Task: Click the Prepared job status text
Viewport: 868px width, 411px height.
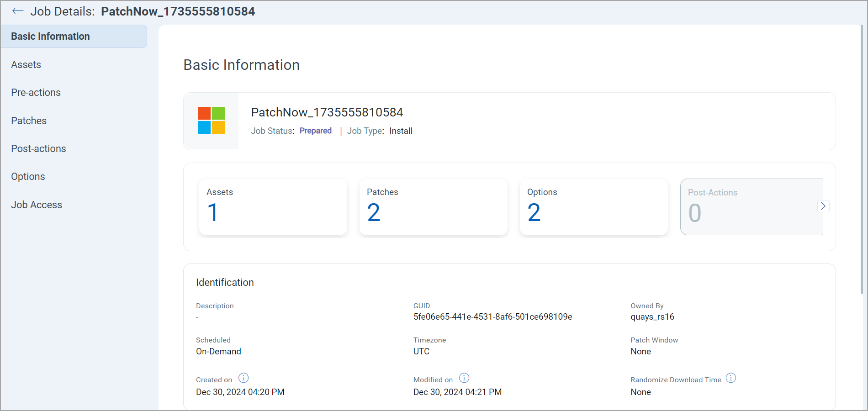Action: 315,131
